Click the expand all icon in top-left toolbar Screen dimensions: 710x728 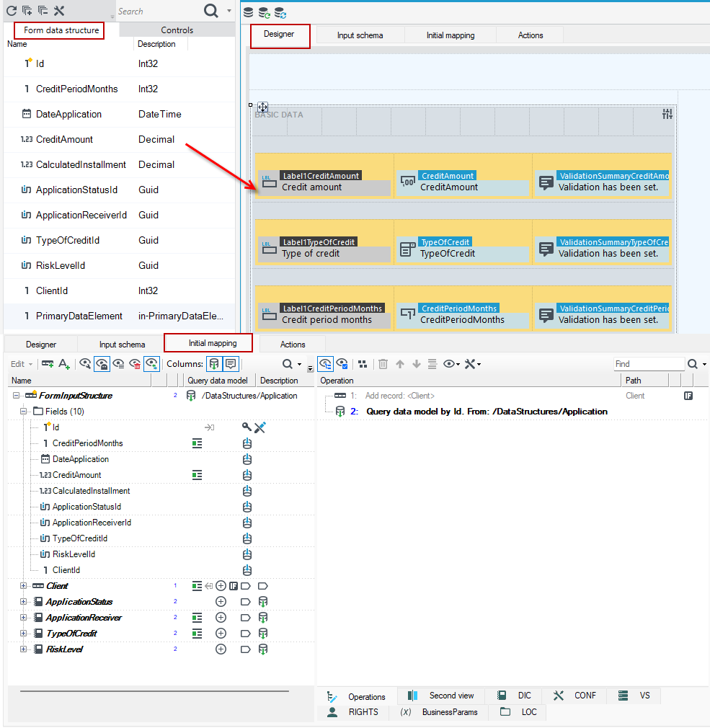[27, 11]
